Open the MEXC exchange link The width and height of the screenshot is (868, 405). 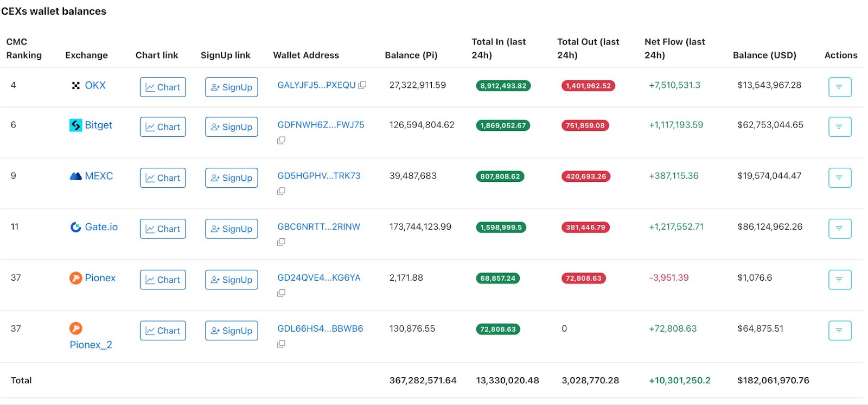pyautogui.click(x=99, y=176)
